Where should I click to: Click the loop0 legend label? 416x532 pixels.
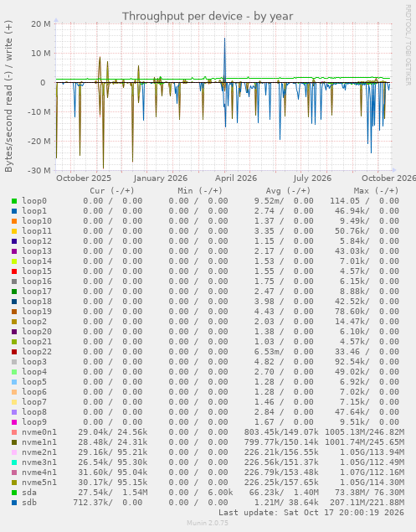pyautogui.click(x=34, y=201)
